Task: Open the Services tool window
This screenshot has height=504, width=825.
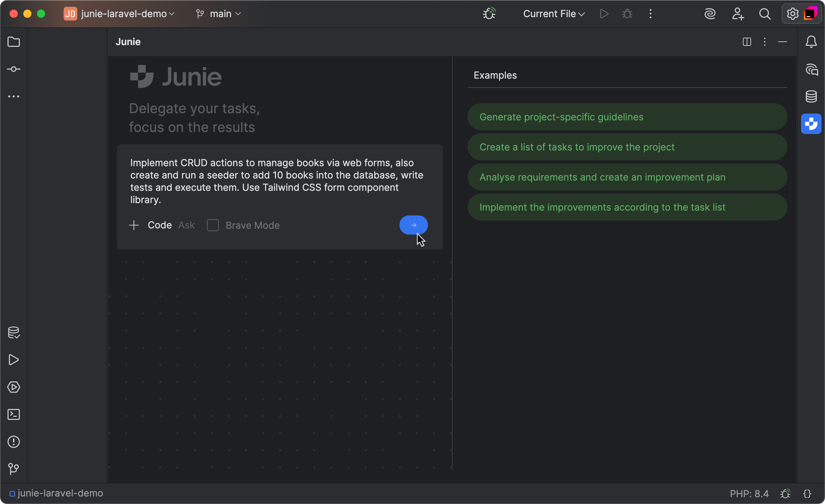Action: (14, 387)
